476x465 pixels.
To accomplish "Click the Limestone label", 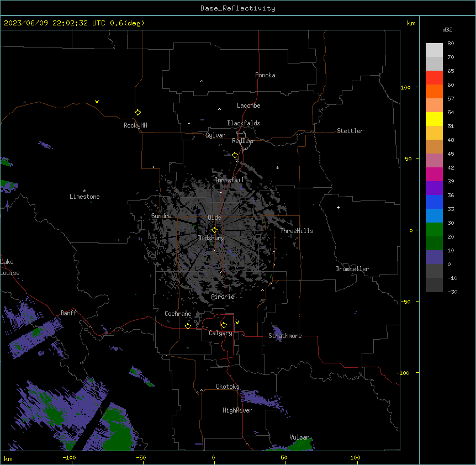I will pos(84,197).
